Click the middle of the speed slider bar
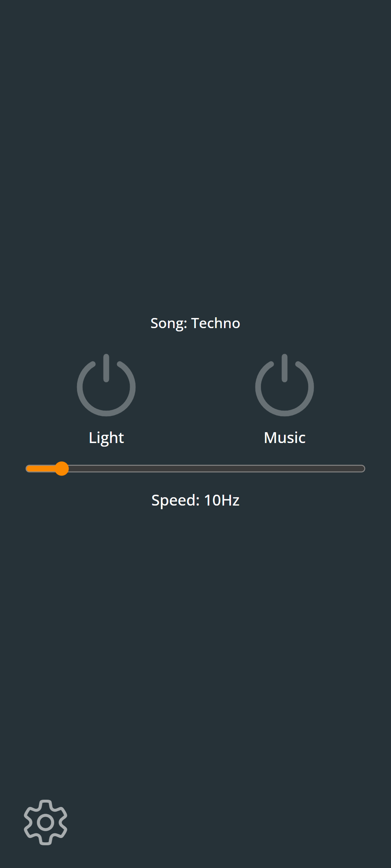The image size is (391, 868). coord(195,468)
